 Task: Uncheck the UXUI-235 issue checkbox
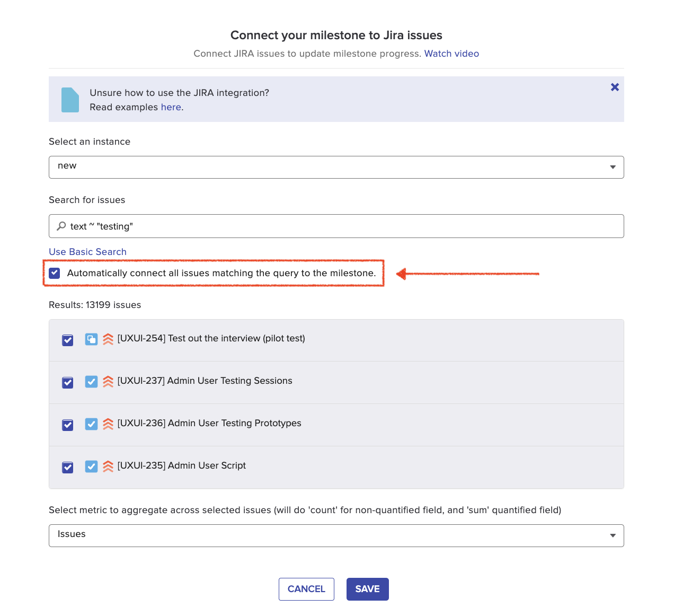pyautogui.click(x=68, y=468)
